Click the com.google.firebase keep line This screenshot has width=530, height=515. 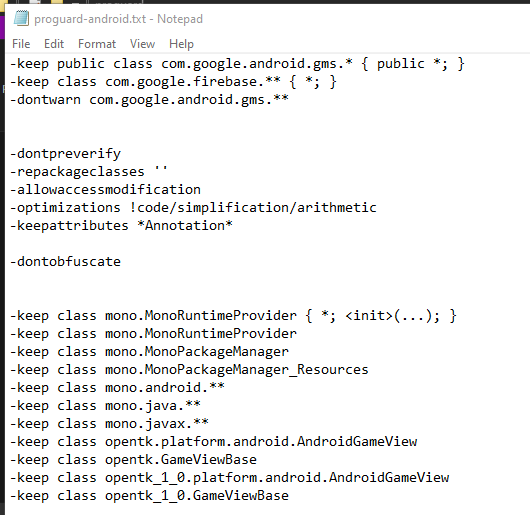(173, 82)
